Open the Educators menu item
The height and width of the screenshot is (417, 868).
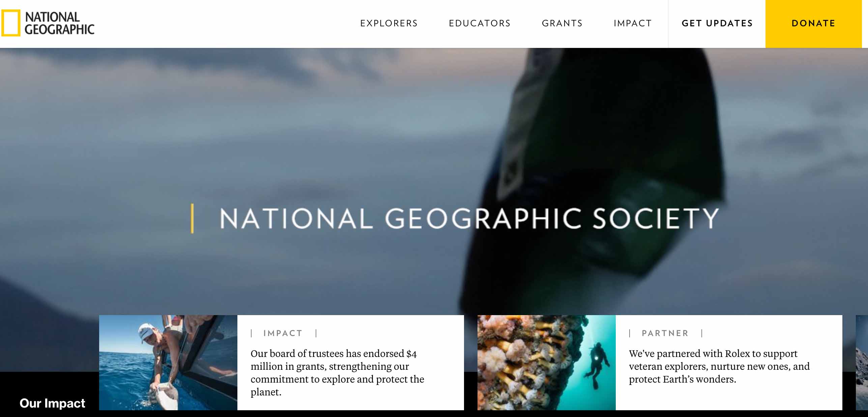pos(480,23)
